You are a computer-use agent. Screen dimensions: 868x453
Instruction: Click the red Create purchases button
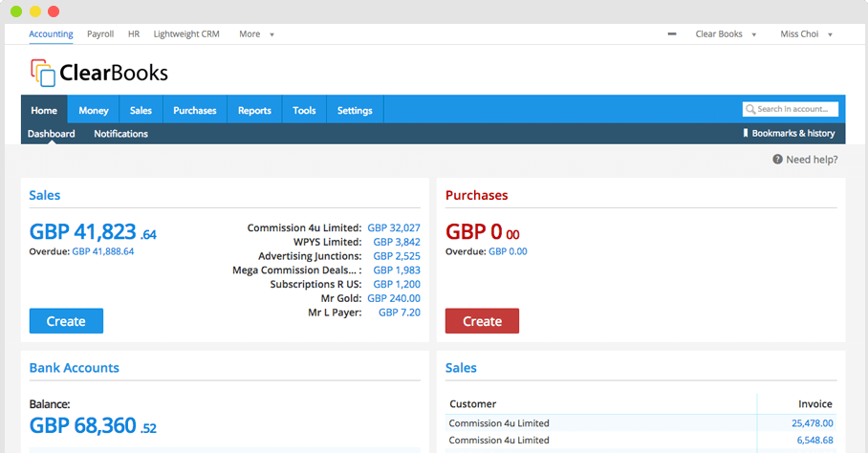(x=482, y=321)
